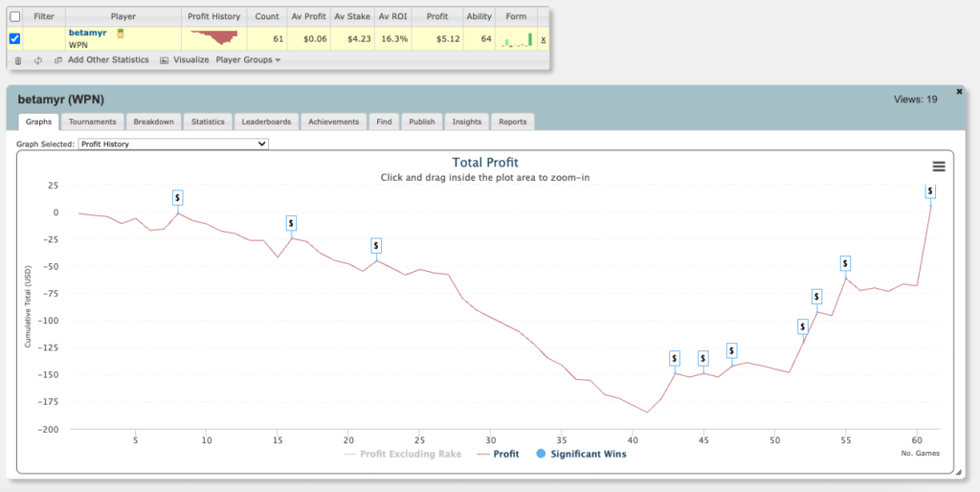Click the badge icon next to betamyr

(x=121, y=34)
